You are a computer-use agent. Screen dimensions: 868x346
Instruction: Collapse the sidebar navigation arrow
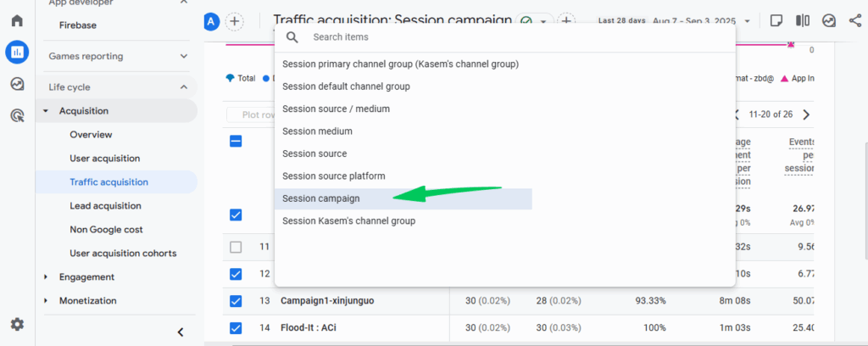click(180, 332)
